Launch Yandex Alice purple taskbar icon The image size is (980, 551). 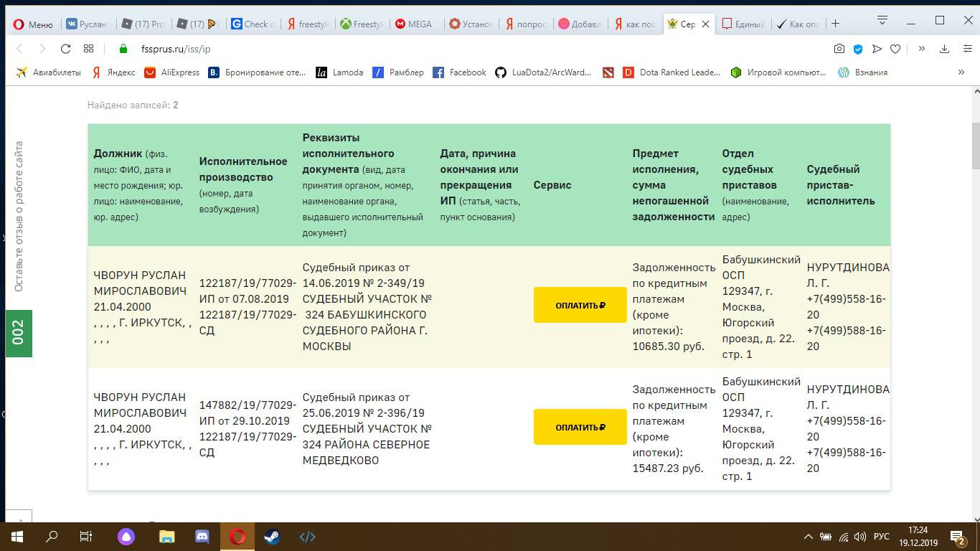[x=126, y=537]
